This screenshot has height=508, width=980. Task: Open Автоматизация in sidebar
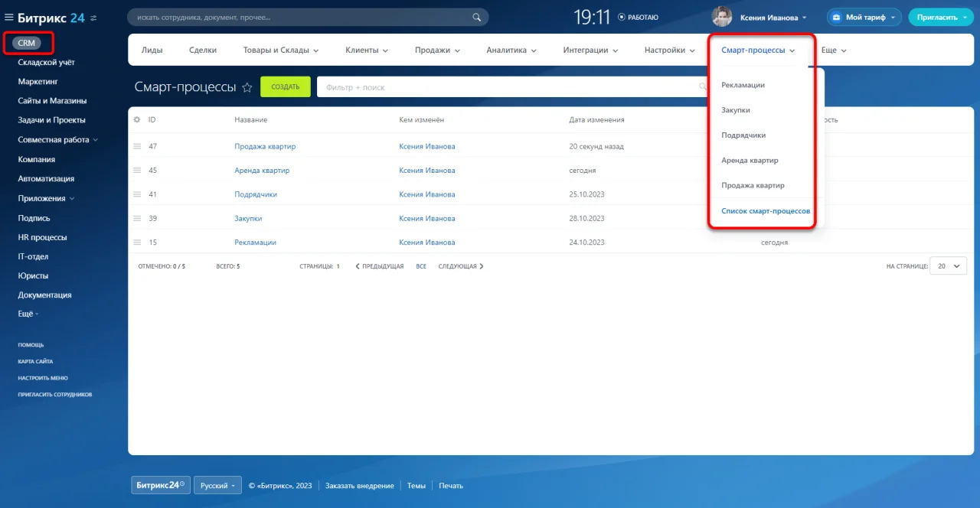pos(46,179)
